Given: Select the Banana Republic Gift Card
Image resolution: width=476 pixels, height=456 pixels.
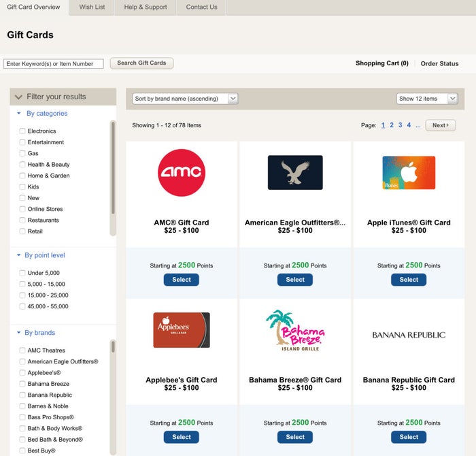Looking at the screenshot, I should pos(409,437).
